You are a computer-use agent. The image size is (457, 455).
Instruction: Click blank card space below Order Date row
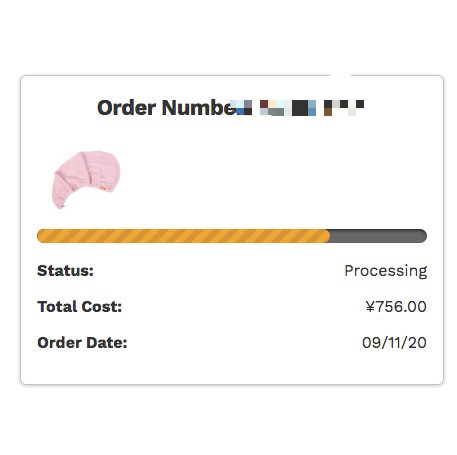(232, 367)
